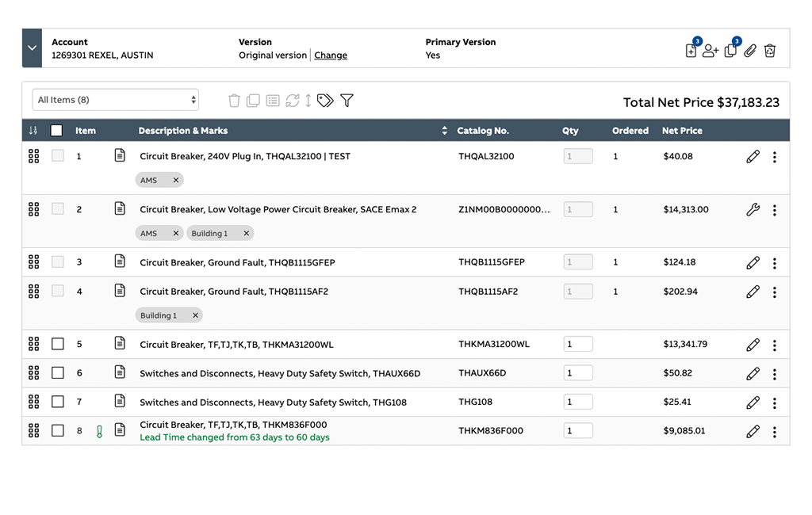Click drag handle of item 7
812x515 pixels.
point(33,402)
